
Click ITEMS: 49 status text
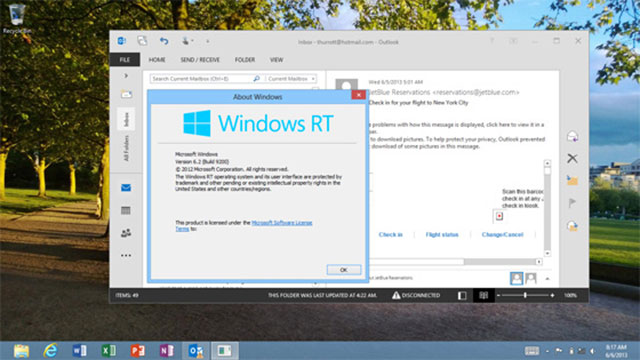pos(127,295)
